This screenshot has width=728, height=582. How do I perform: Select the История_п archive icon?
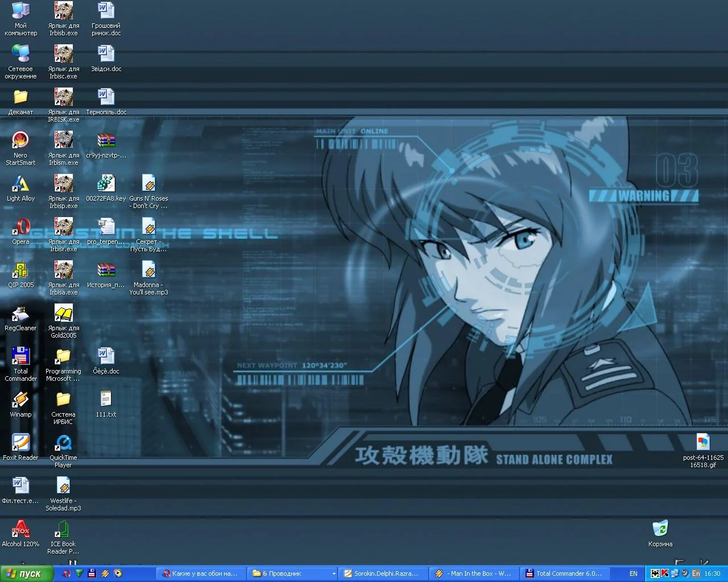[x=106, y=275]
